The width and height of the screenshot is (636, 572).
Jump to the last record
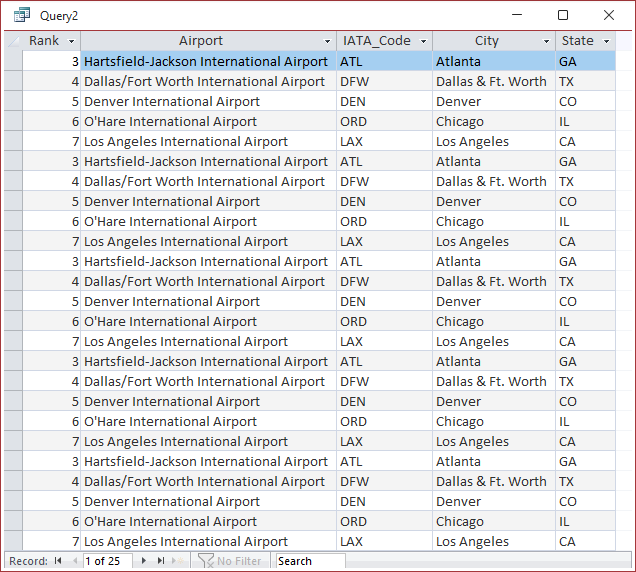click(x=161, y=561)
